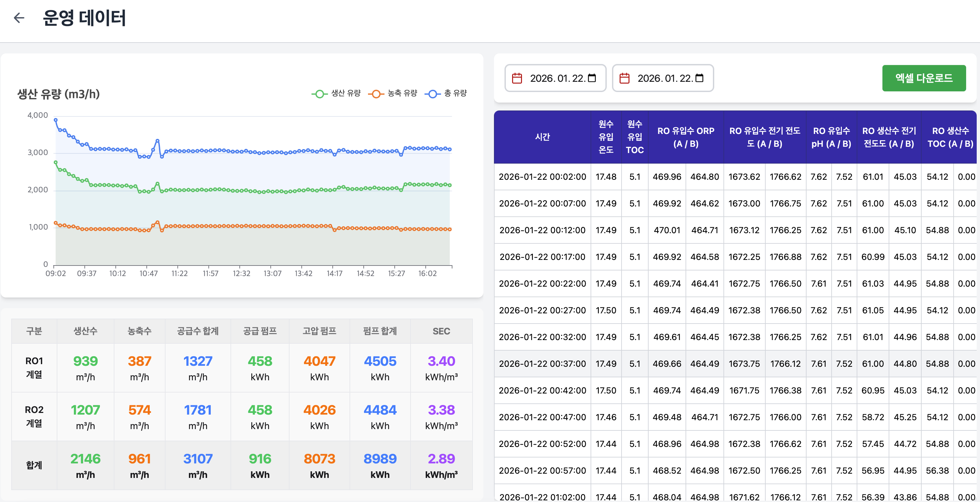Click the blue 총 유량 legend marker
This screenshot has width=980, height=502.
click(x=433, y=94)
